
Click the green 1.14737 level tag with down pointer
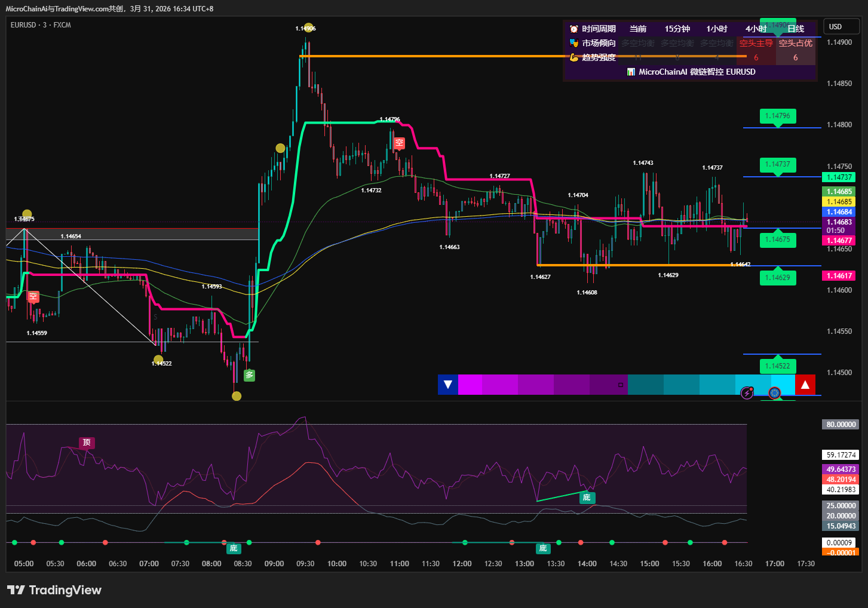tap(778, 164)
